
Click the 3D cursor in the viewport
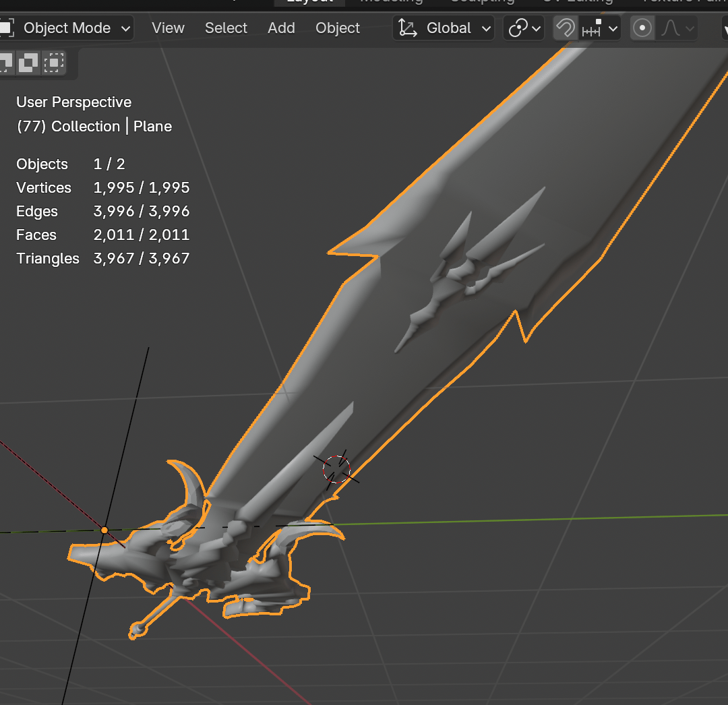click(x=336, y=469)
